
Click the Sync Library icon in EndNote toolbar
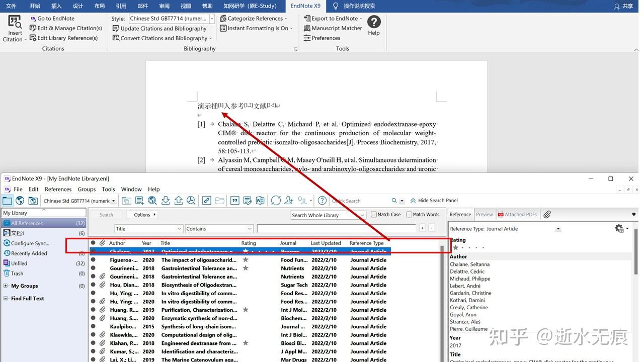click(276, 201)
